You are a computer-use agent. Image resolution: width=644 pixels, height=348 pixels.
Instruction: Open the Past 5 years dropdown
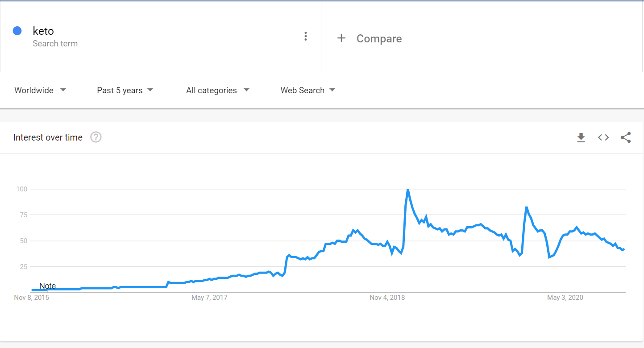point(125,90)
